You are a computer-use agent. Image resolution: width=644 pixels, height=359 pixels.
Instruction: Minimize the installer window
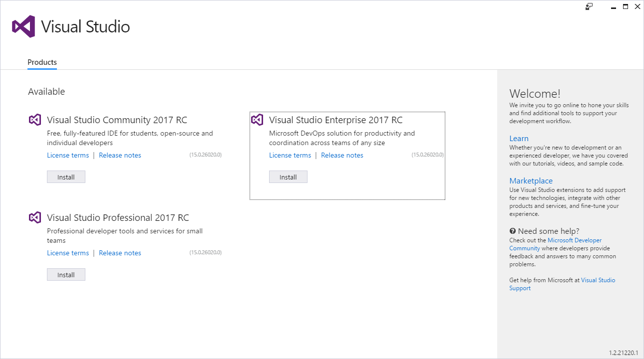pos(614,7)
